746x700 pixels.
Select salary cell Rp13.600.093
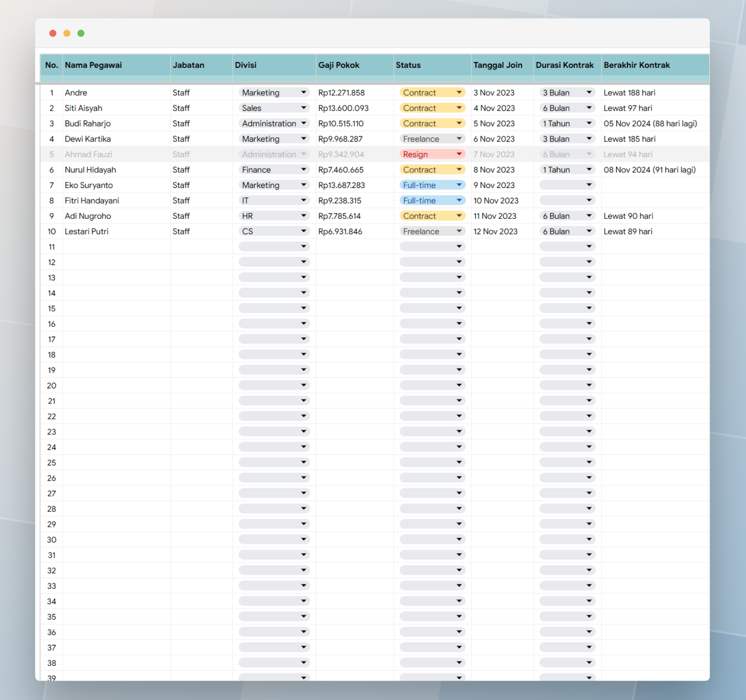point(355,108)
